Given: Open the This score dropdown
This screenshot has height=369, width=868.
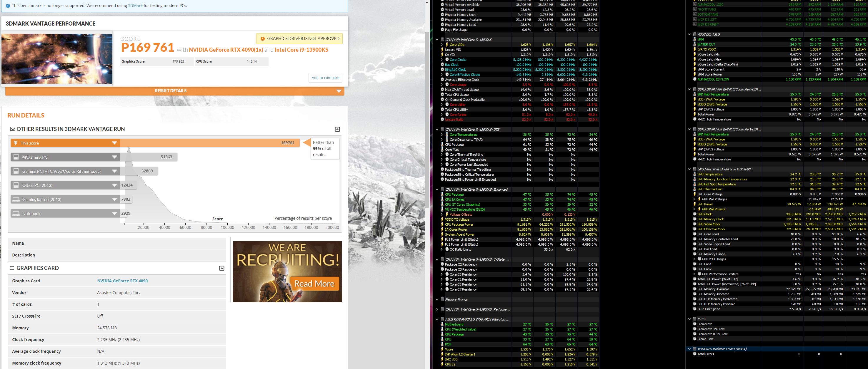Looking at the screenshot, I should [114, 143].
